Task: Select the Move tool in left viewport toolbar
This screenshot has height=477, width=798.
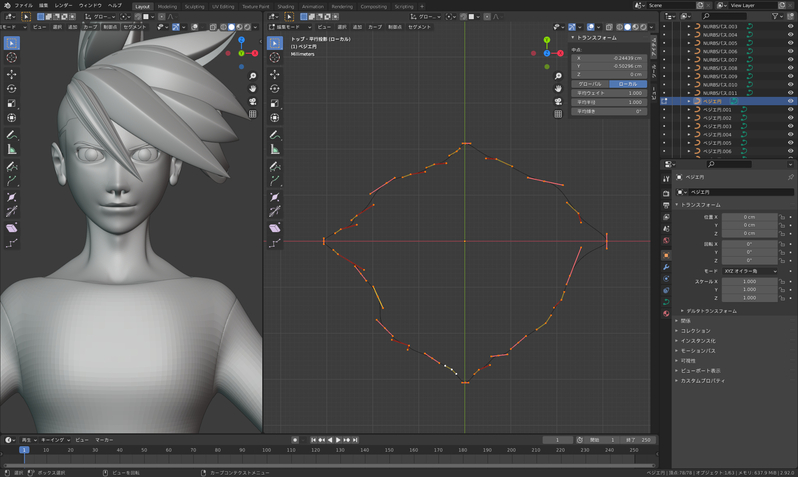Action: (11, 73)
